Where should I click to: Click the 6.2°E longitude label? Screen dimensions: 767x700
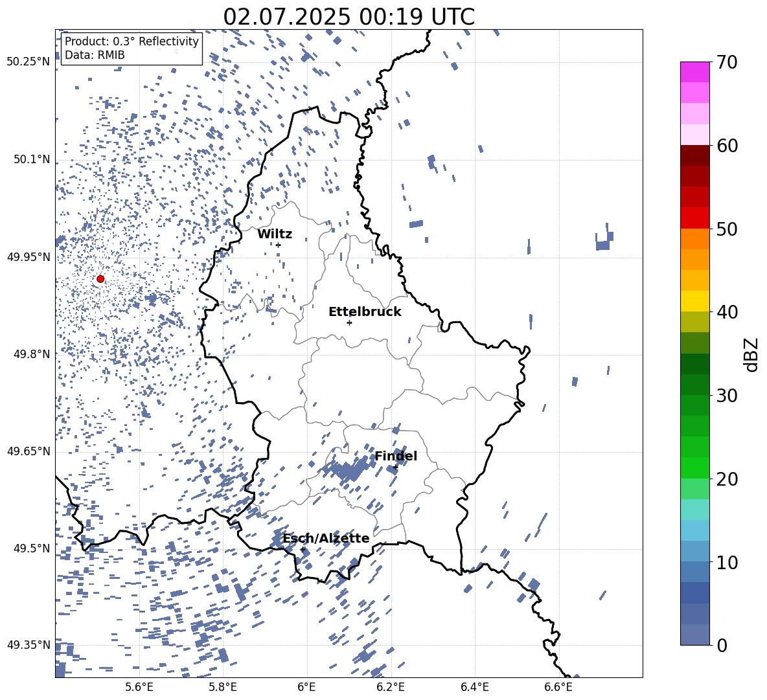[x=391, y=687]
